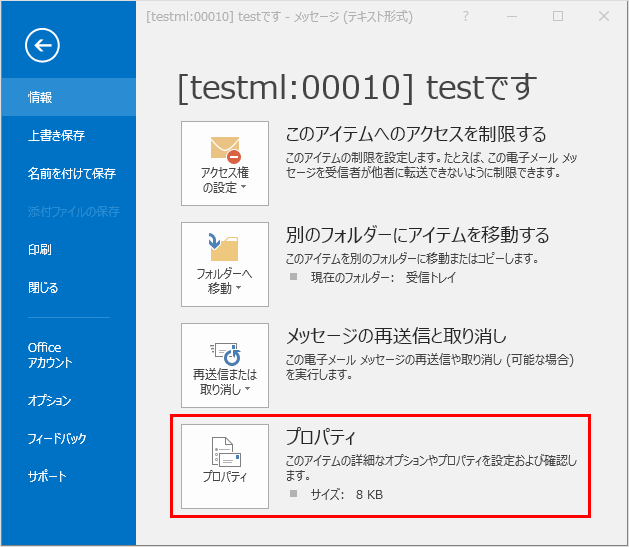The width and height of the screenshot is (629, 547).
Task: Minimize the message window
Action: coord(511,16)
